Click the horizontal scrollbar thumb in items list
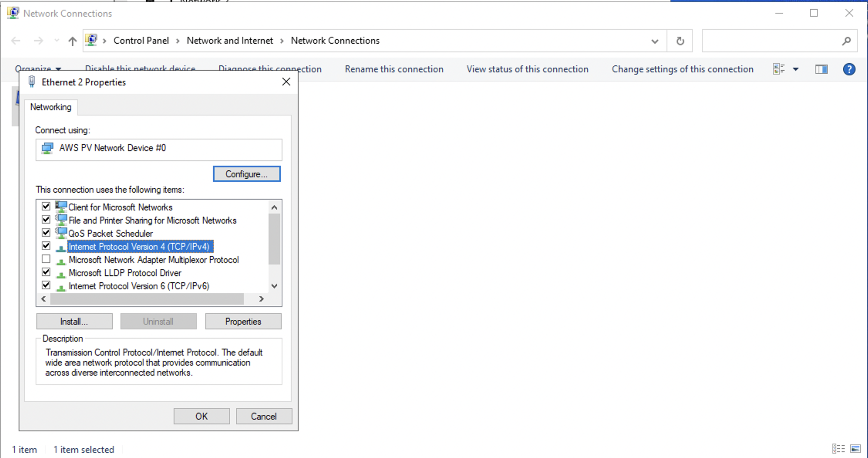 pyautogui.click(x=147, y=299)
